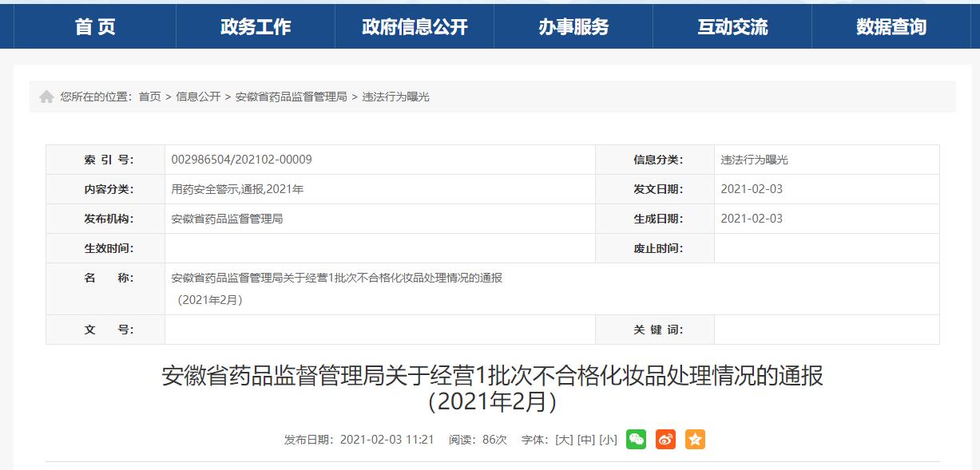
Task: Set font size to small [小]
Action: click(x=608, y=440)
